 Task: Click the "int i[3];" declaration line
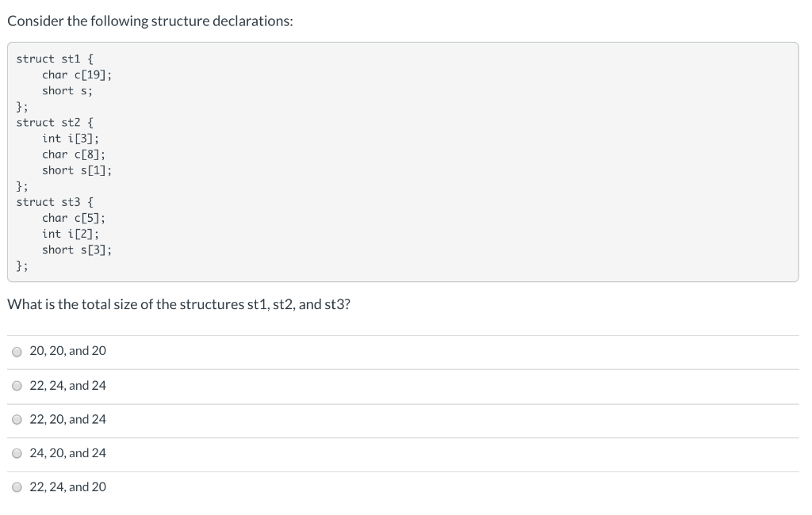click(71, 139)
